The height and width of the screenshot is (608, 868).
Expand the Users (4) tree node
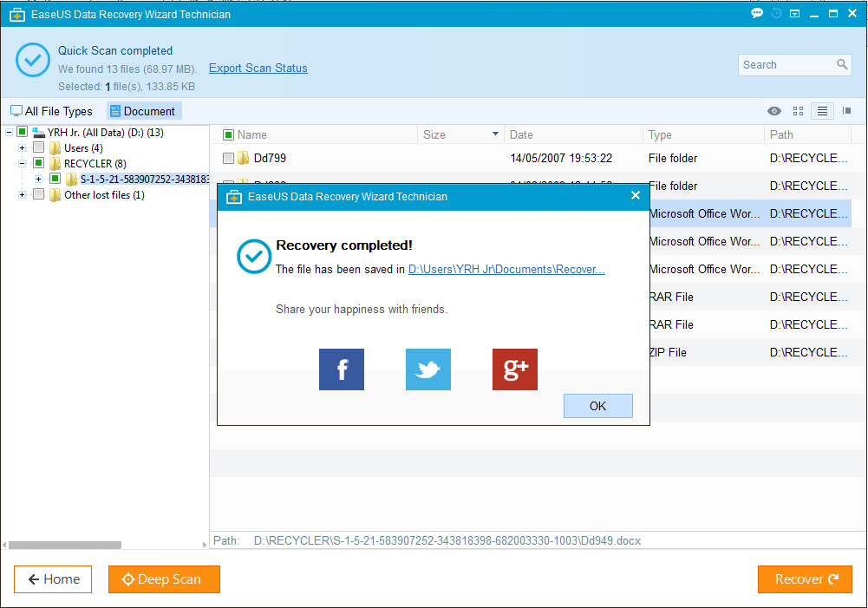(23, 147)
